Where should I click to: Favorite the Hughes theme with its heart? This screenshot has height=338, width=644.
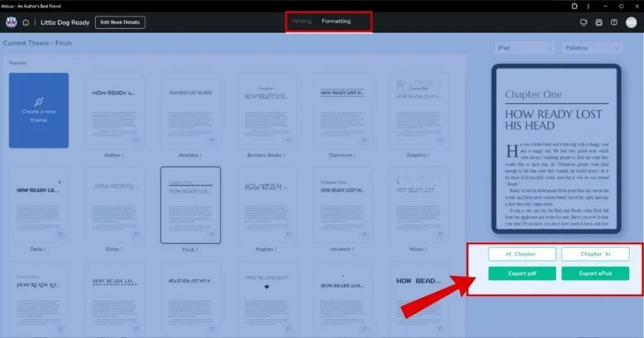288,234
